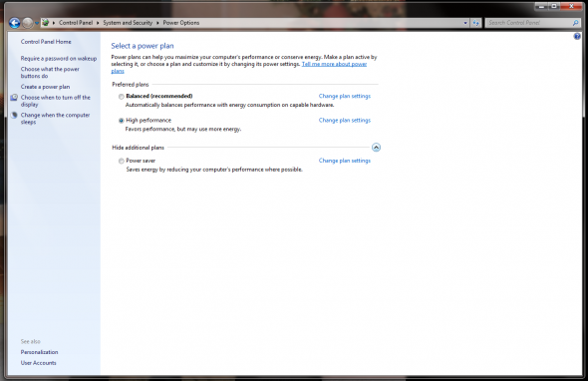Select the Power saver plan
Image resolution: width=588 pixels, height=381 pixels.
click(x=122, y=161)
